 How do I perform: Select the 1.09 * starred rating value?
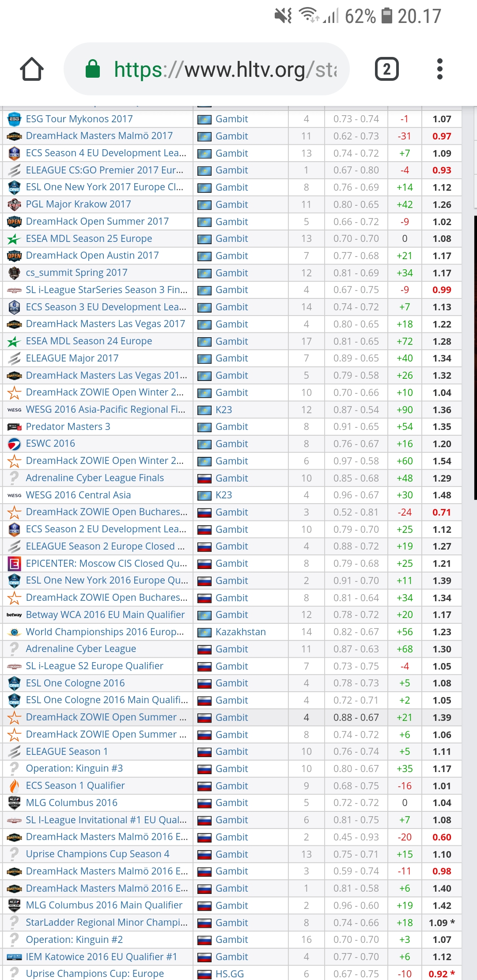point(442,923)
